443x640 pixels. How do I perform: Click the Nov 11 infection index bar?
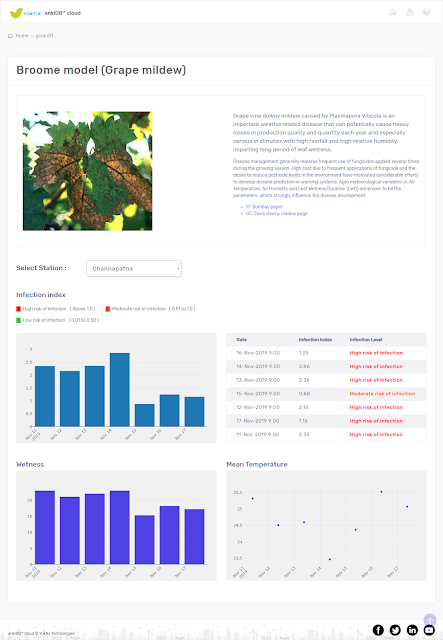coord(45,396)
